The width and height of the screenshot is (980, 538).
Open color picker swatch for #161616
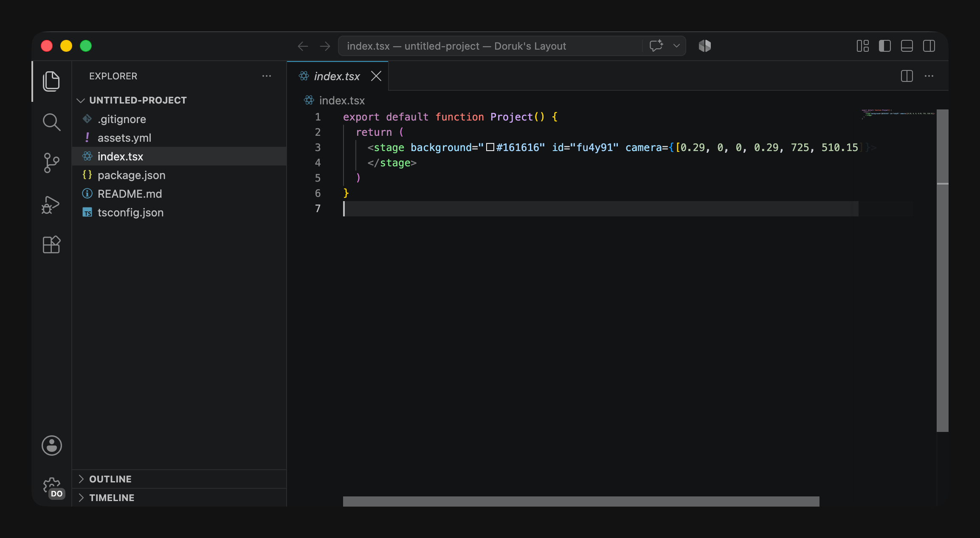pos(490,147)
